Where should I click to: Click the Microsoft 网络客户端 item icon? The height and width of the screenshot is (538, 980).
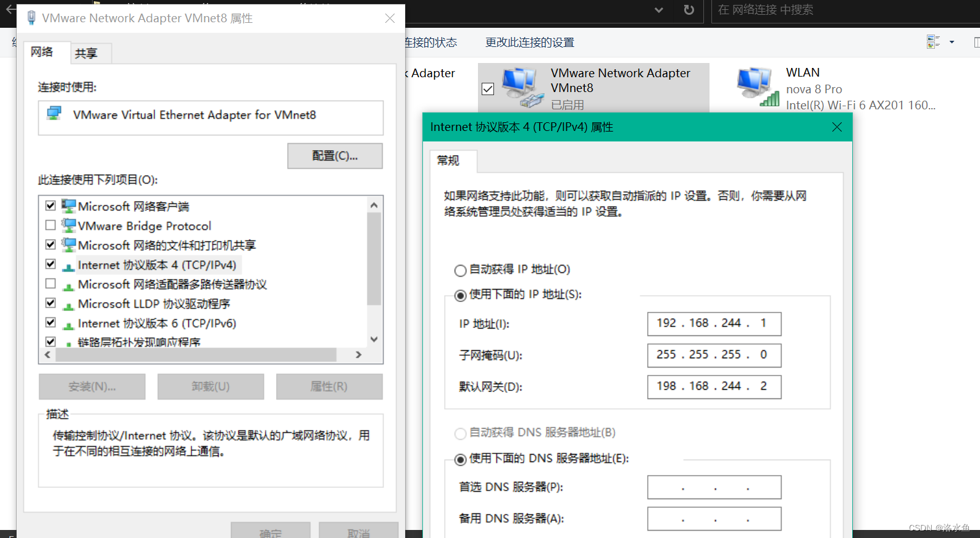(69, 206)
